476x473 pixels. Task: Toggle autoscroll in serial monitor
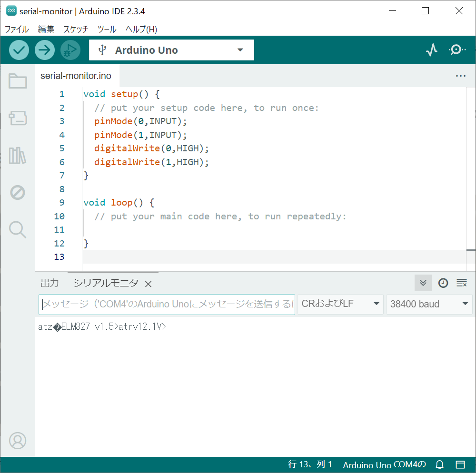click(x=423, y=283)
